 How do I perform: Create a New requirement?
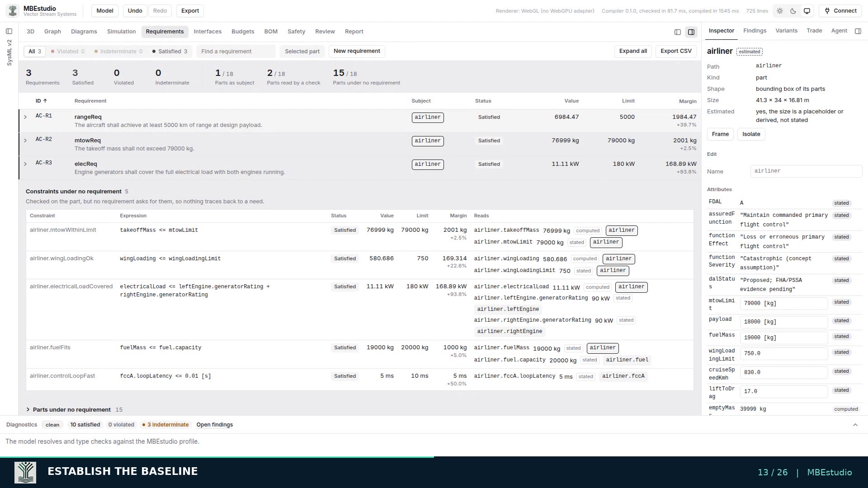[x=357, y=51]
